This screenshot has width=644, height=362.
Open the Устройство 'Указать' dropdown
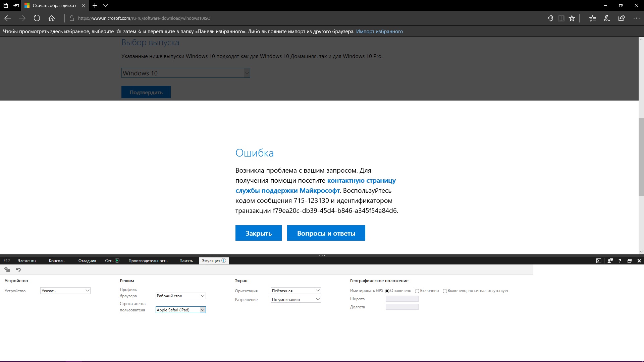[x=65, y=291]
